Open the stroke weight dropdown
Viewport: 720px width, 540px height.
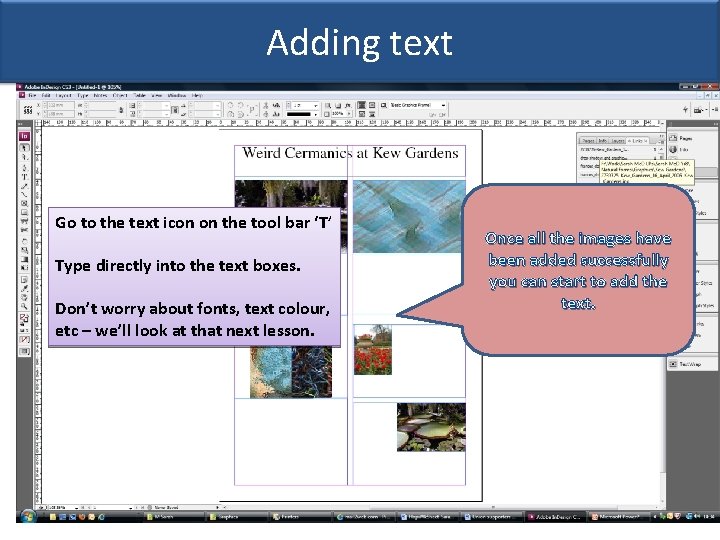(x=315, y=106)
